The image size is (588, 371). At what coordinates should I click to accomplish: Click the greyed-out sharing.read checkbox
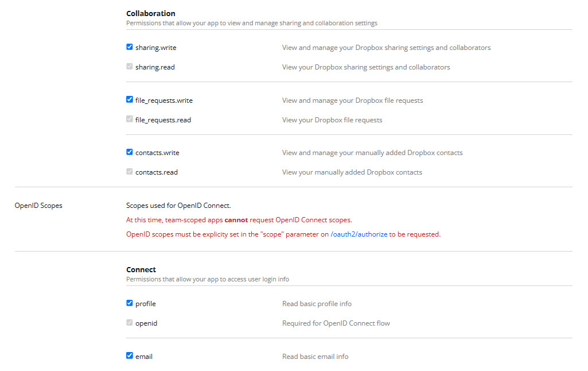click(130, 67)
